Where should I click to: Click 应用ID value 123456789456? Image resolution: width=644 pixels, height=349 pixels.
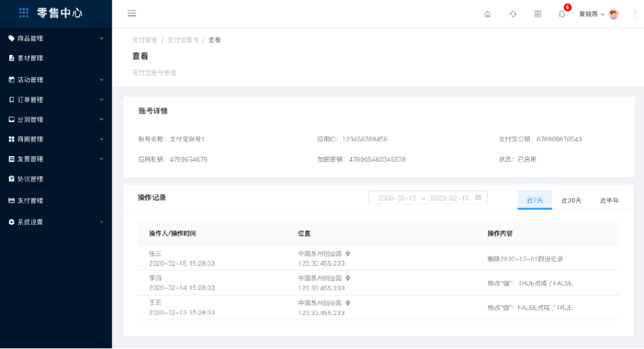[x=365, y=139]
